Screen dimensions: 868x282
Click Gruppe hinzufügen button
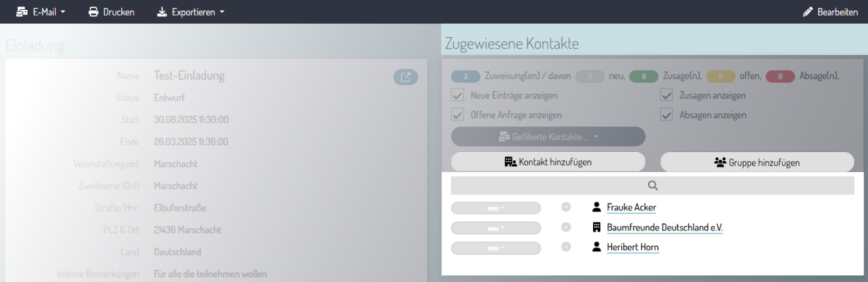coord(757,162)
